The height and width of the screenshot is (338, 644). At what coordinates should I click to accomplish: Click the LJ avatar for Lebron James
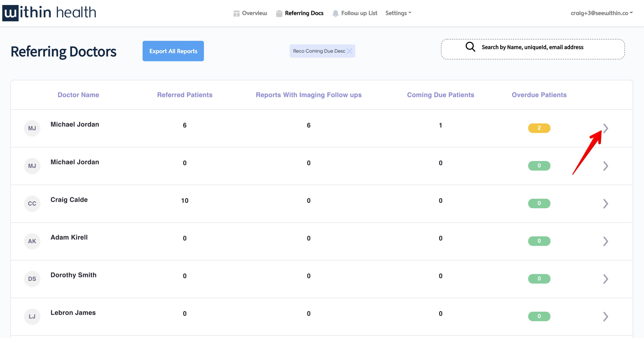pos(32,316)
